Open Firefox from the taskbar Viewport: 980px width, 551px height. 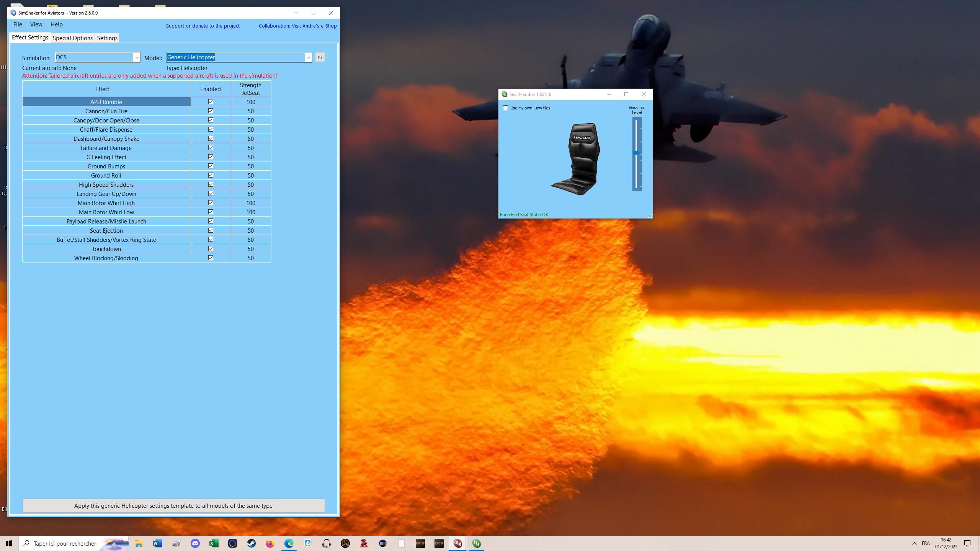270,543
